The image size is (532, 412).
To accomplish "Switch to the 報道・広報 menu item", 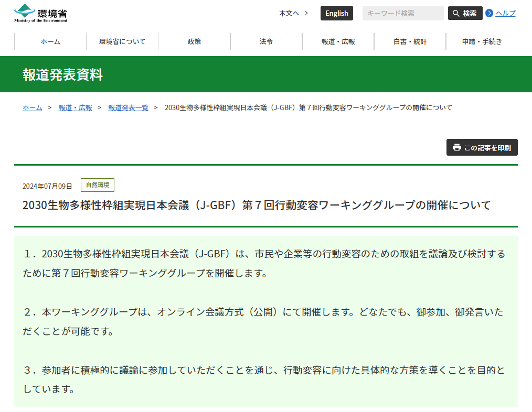I will [337, 41].
